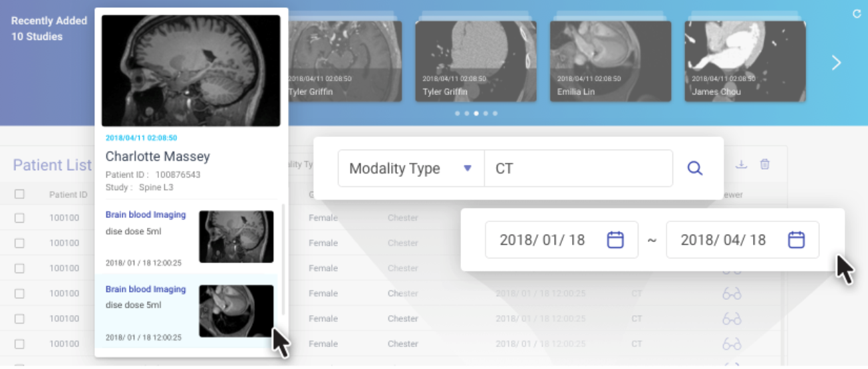
Task: Select the last carousel page dot
Action: pyautogui.click(x=495, y=114)
